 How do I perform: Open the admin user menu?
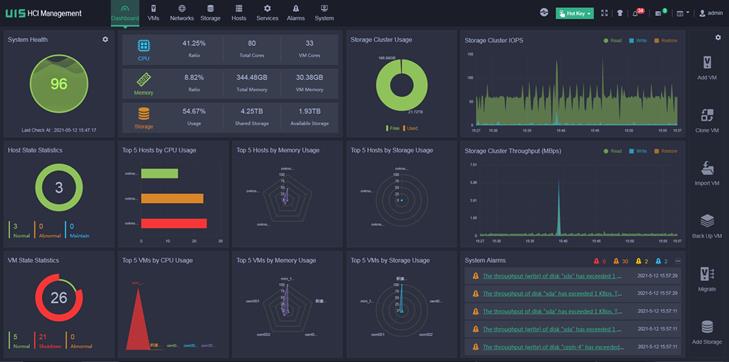[711, 13]
